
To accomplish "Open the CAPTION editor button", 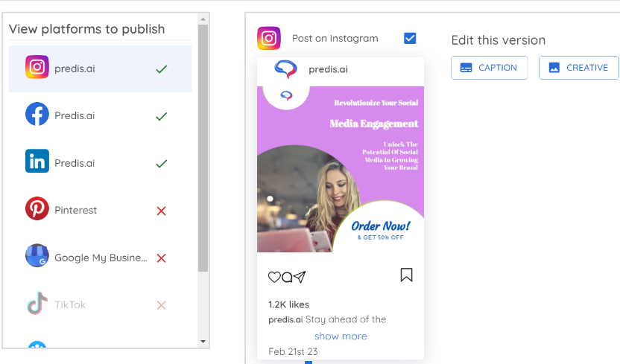I will [489, 68].
